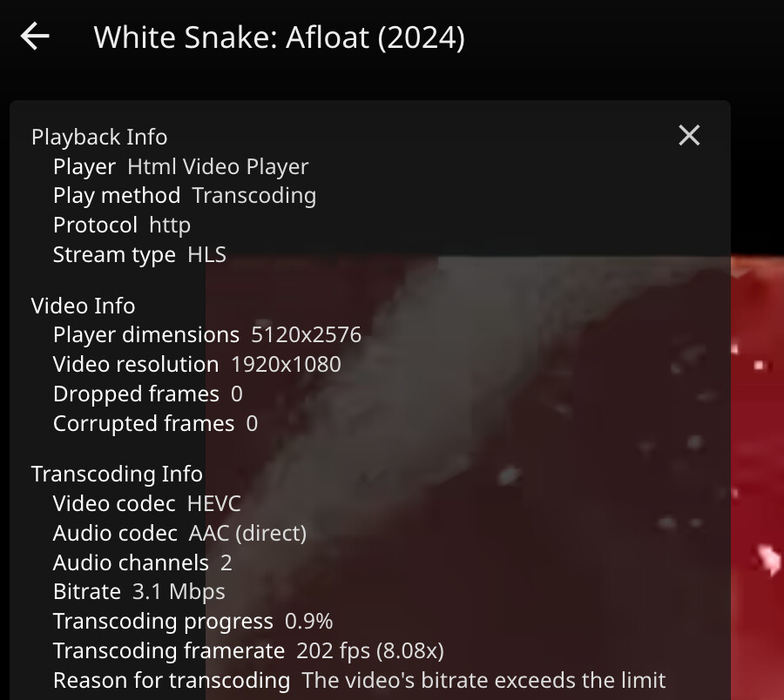
Task: Select the Bitrate 3.1 Mbps value
Action: (x=179, y=592)
